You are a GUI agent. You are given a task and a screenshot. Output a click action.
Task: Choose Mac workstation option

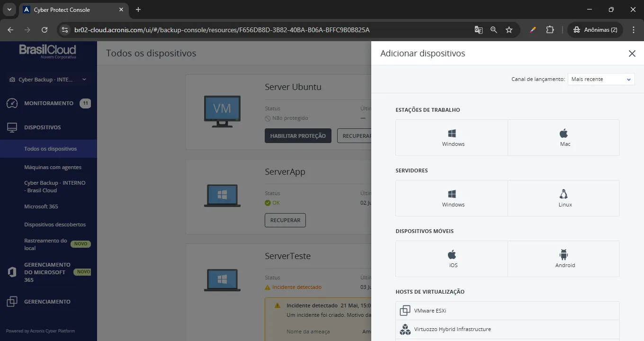[x=563, y=137]
